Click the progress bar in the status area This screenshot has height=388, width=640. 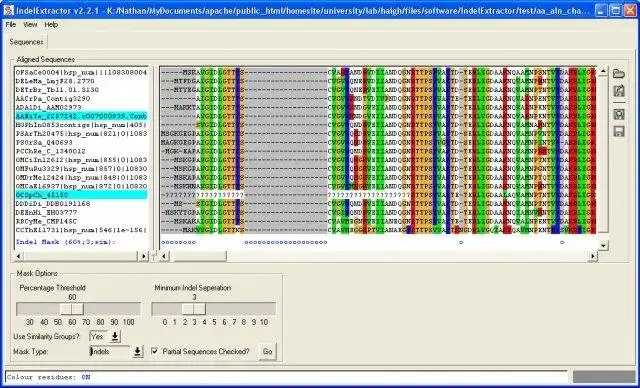pyautogui.click(x=604, y=377)
